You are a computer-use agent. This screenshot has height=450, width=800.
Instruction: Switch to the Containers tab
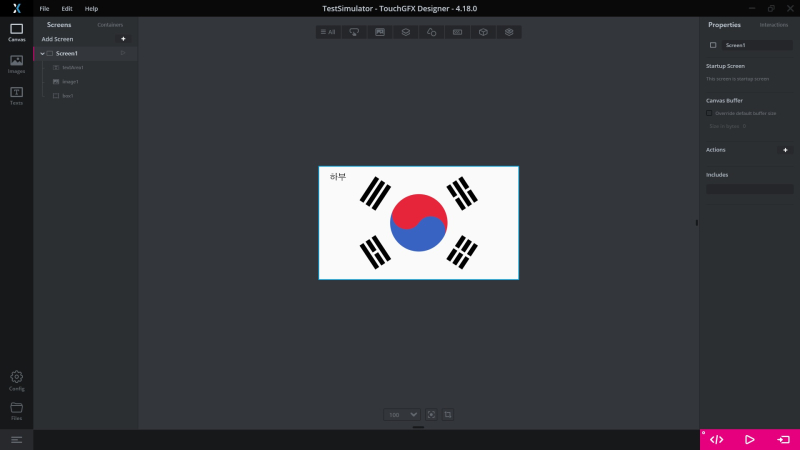(110, 24)
